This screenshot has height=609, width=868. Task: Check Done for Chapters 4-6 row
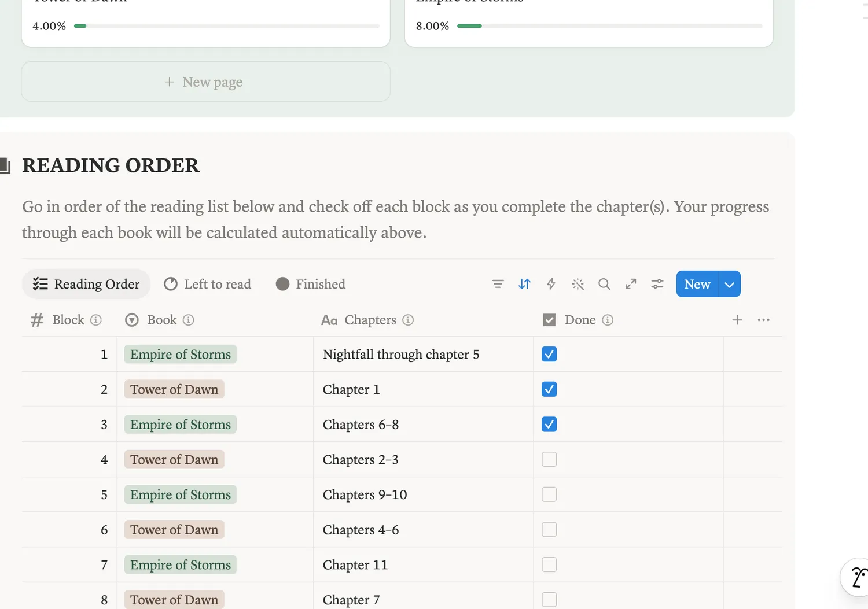coord(549,530)
